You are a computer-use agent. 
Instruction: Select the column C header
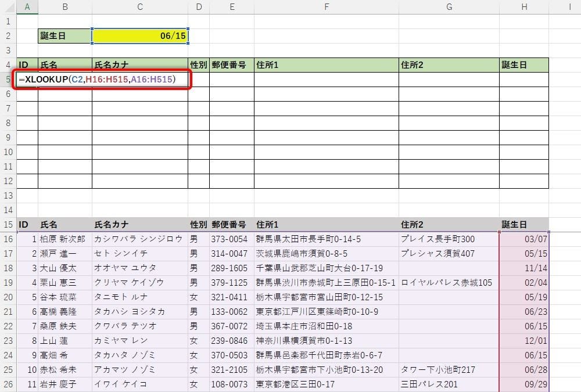(139, 7)
